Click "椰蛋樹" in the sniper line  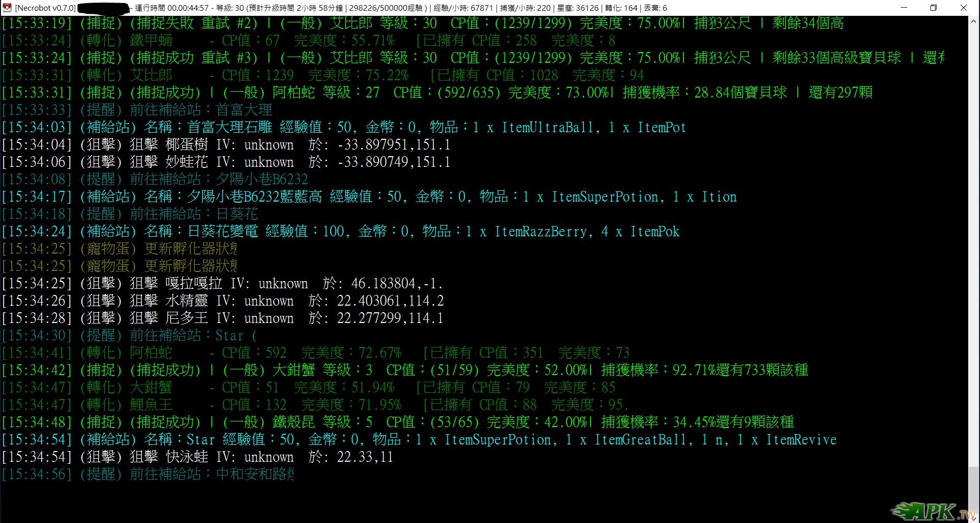coord(187,145)
